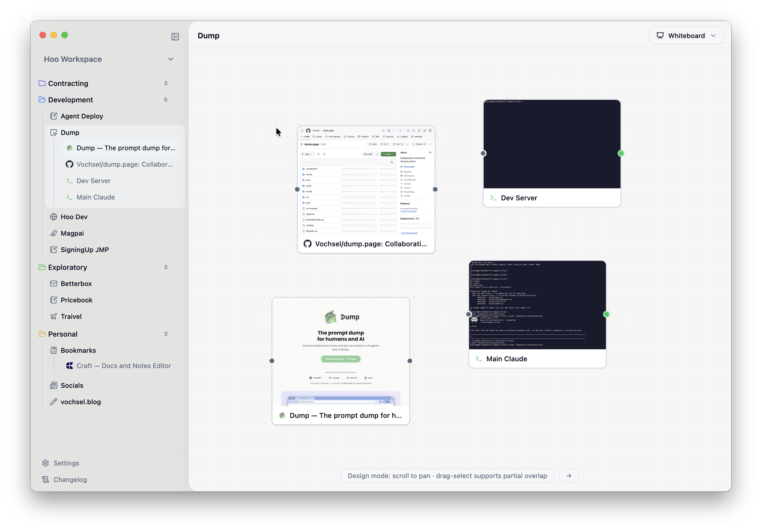The image size is (762, 532).
Task: Click green connector dot on Main Claude card
Action: pos(606,314)
